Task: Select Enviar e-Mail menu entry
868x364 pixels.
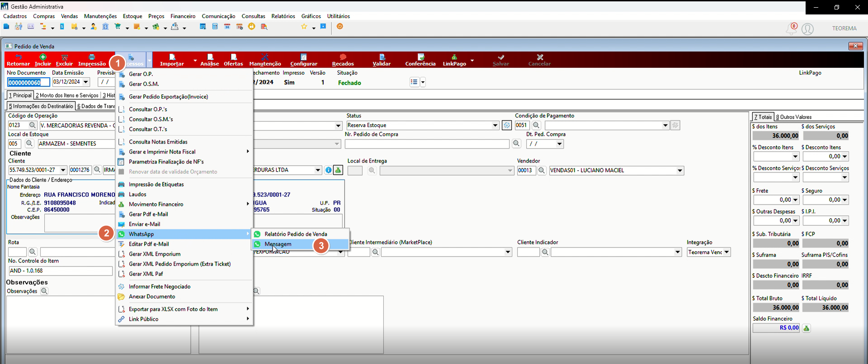Action: [184, 224]
